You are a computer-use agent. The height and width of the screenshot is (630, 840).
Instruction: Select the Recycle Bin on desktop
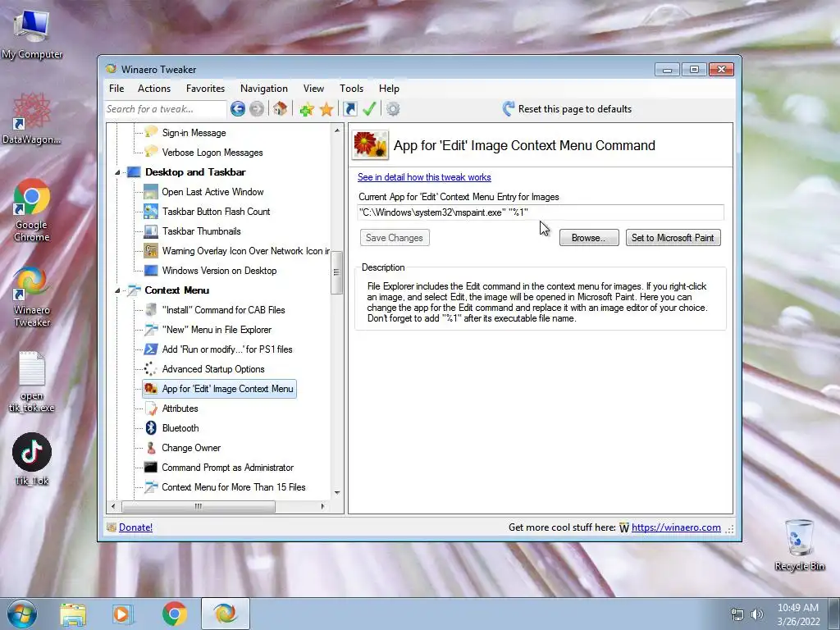click(x=799, y=546)
